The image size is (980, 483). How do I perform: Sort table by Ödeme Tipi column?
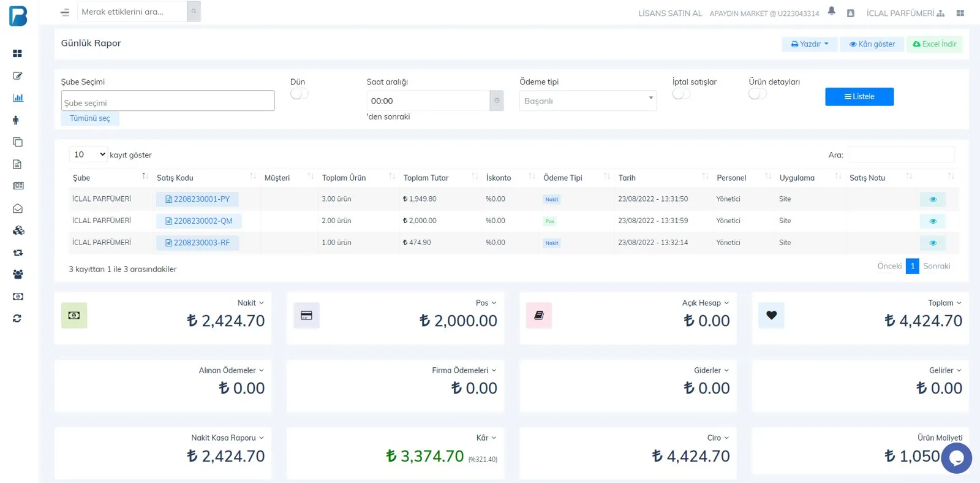coord(576,178)
